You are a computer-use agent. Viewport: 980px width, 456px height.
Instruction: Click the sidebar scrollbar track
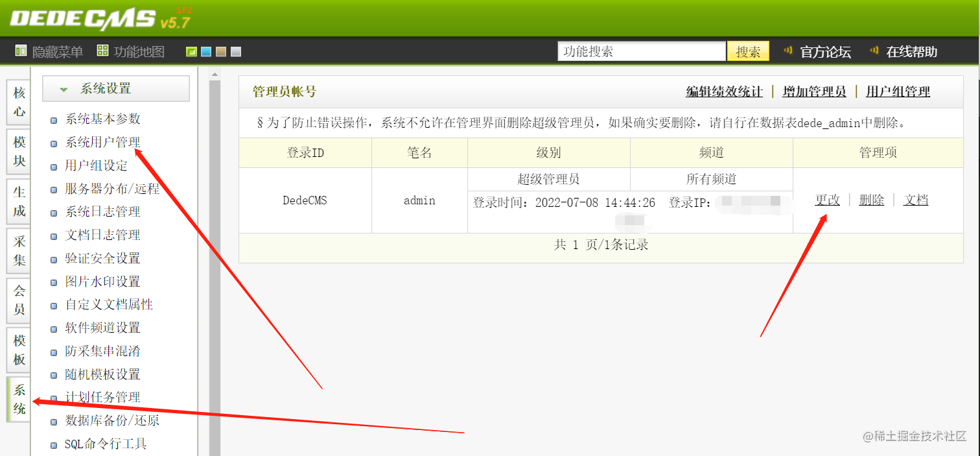tap(214, 259)
